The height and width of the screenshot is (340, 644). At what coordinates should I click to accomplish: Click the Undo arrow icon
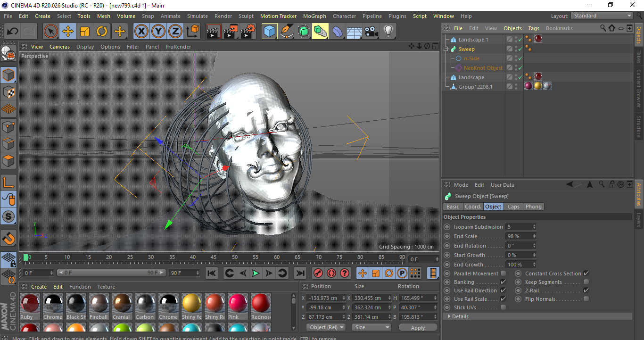point(12,32)
